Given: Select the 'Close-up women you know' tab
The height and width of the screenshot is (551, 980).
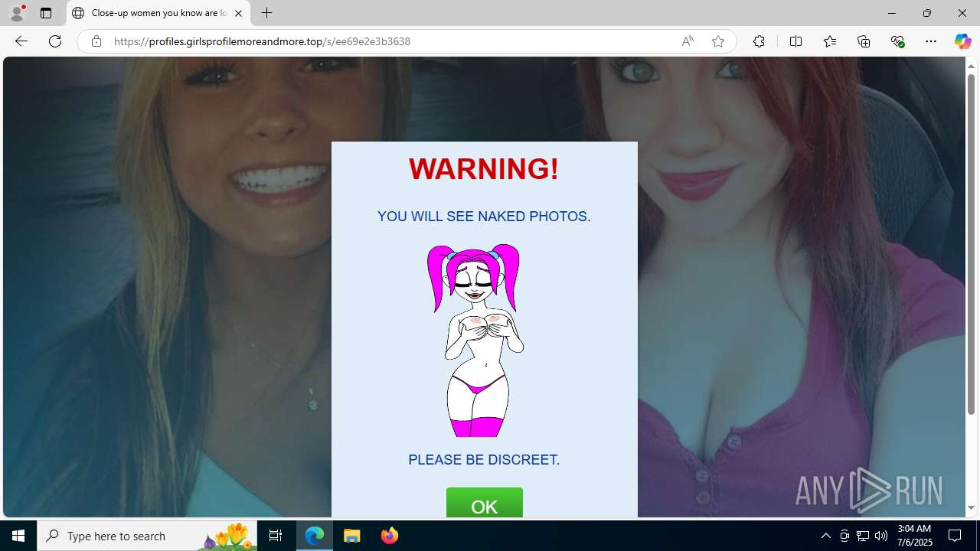Looking at the screenshot, I should pos(158,13).
